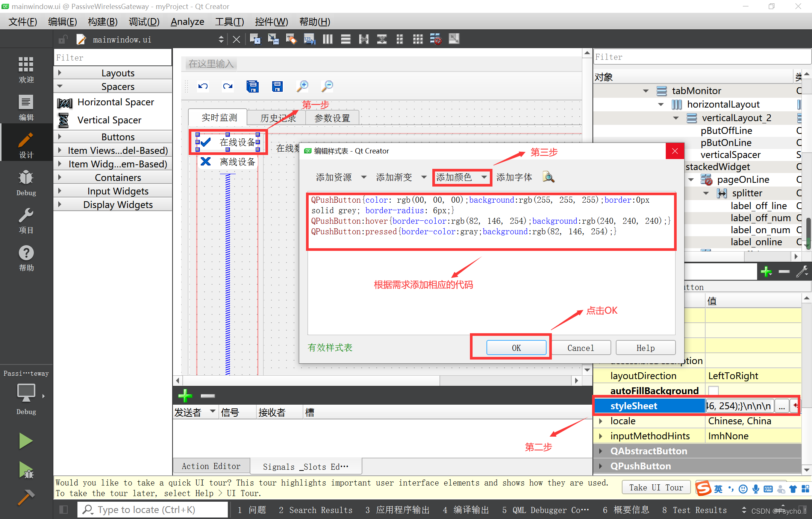Click Cancel to discard stylesheet changes
This screenshot has width=812, height=519.
point(580,348)
